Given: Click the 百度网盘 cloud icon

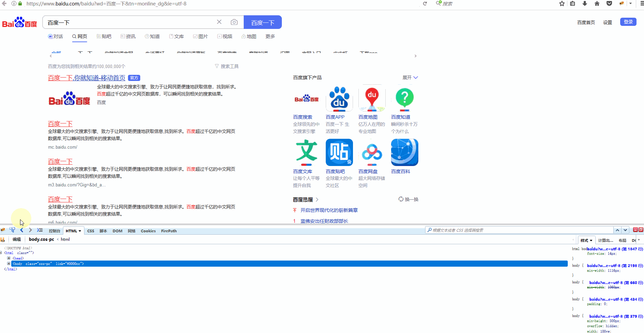Looking at the screenshot, I should (372, 152).
